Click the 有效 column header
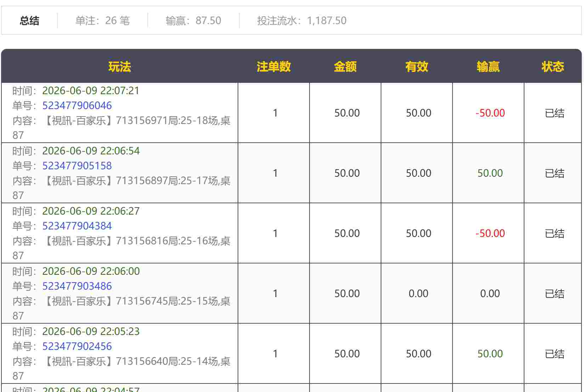The image size is (585, 392). [x=417, y=67]
